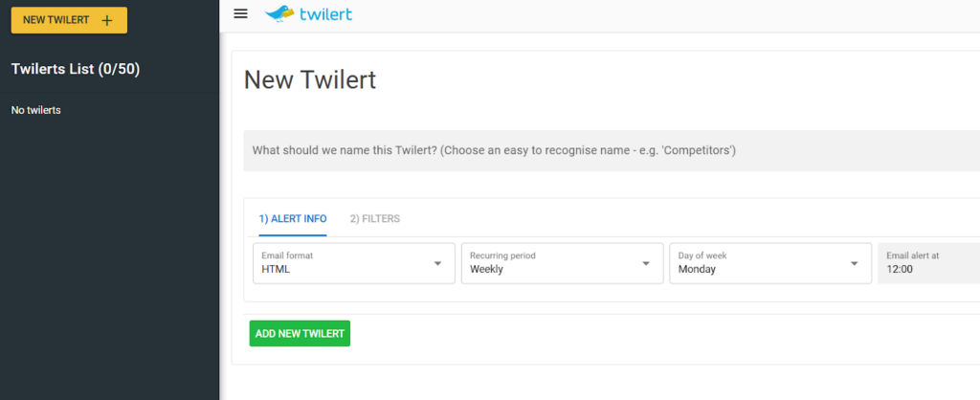Click the twilert wordmark text
This screenshot has height=400, width=980.
[326, 13]
